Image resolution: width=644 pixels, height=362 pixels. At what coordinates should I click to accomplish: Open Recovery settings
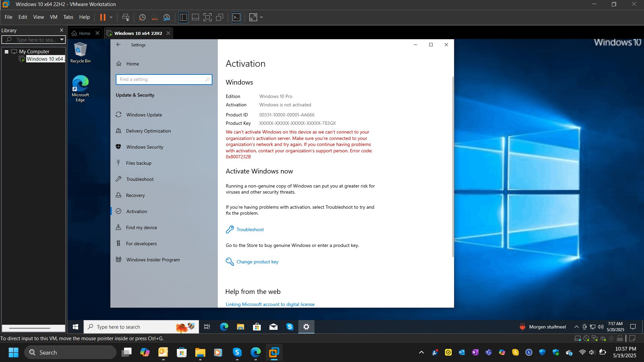point(164,195)
